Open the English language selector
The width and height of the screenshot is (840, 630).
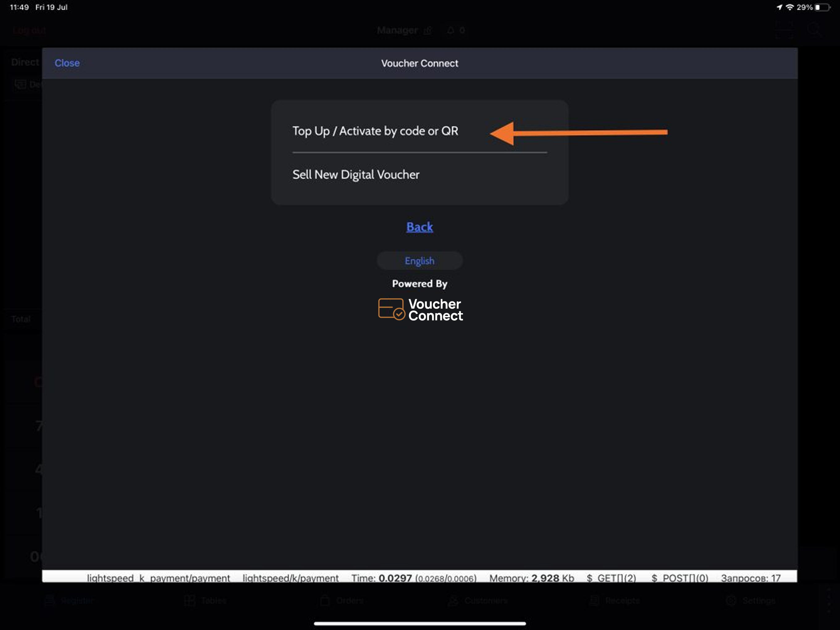click(x=419, y=261)
